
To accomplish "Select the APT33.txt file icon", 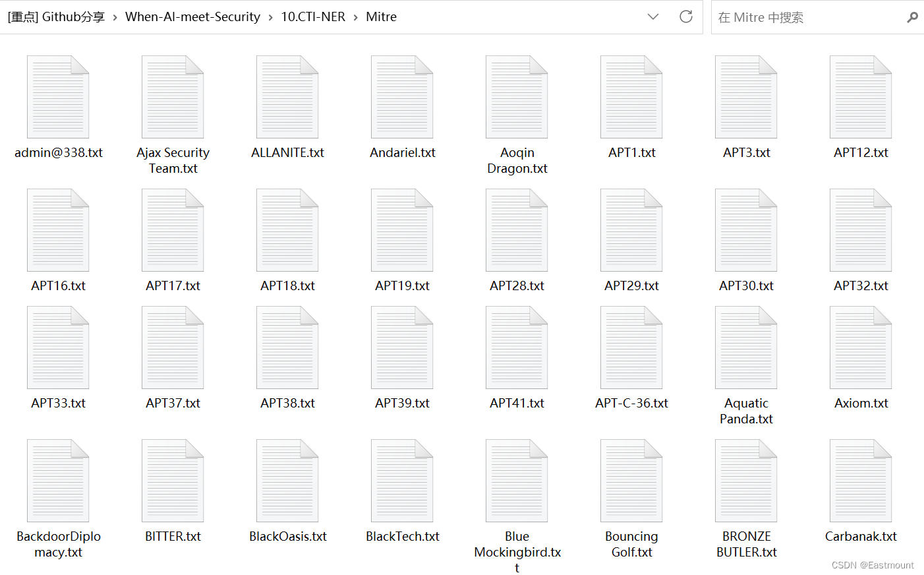I will [58, 348].
